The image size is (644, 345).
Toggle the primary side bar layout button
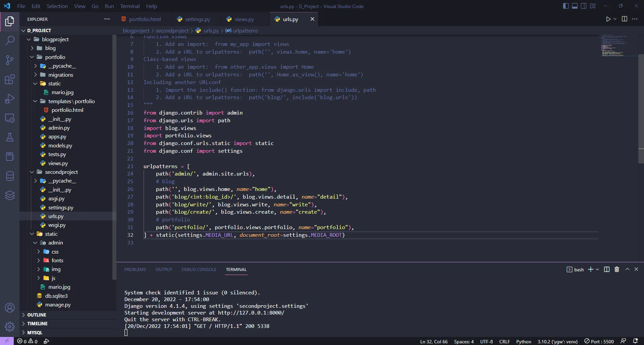point(566,6)
